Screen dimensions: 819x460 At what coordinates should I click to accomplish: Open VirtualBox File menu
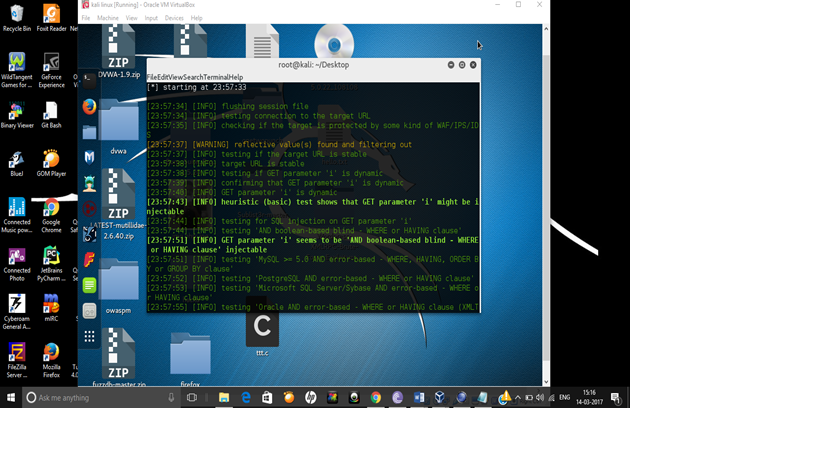(86, 18)
